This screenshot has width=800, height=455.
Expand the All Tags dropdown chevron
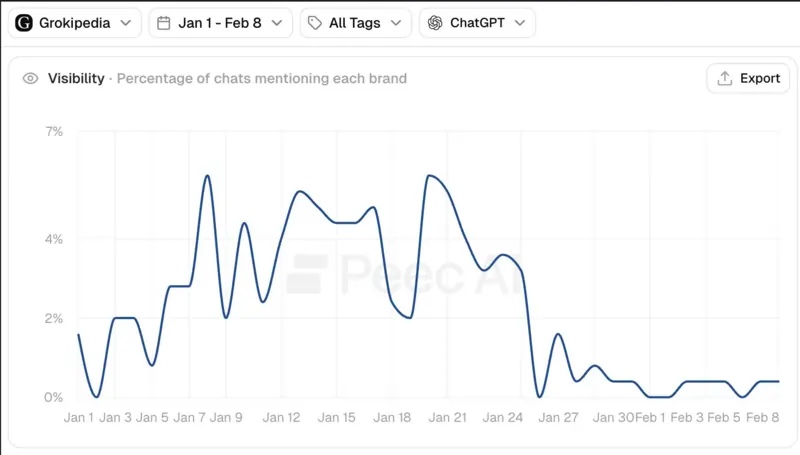click(x=395, y=23)
